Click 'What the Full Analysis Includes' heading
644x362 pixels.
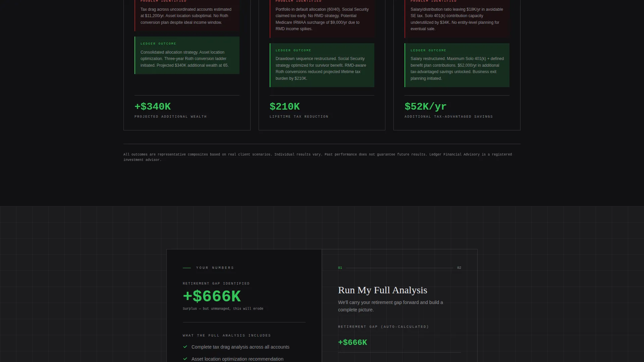227,336
